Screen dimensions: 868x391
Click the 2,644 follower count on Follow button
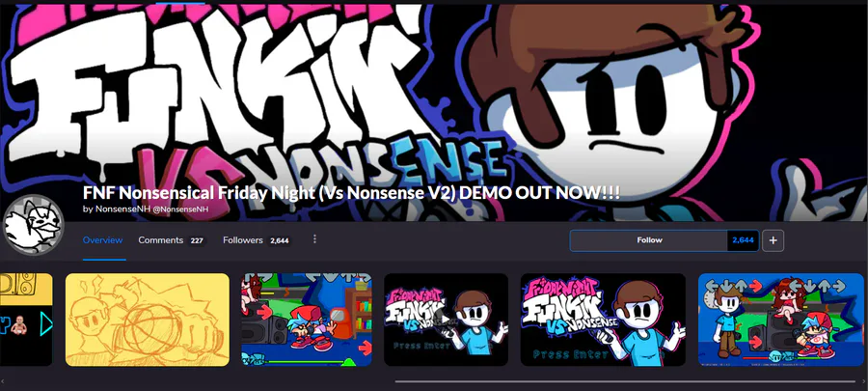tap(743, 240)
